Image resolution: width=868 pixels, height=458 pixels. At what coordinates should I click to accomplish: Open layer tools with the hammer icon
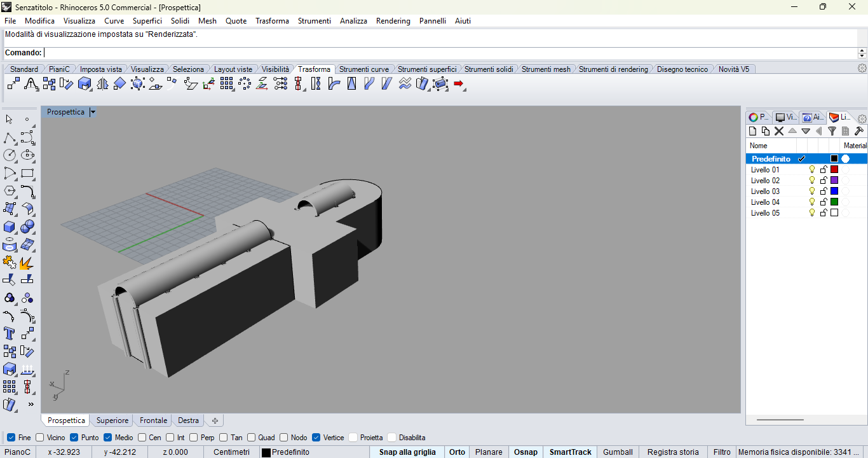click(858, 131)
